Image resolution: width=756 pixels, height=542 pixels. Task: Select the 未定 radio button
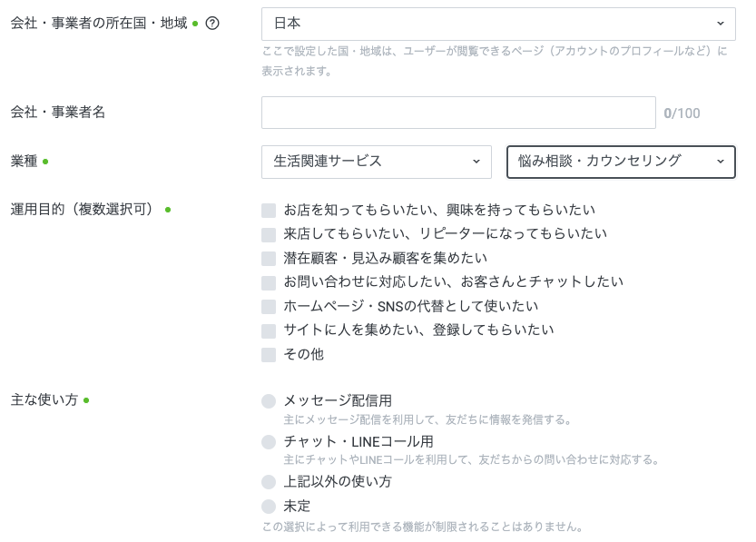pyautogui.click(x=269, y=507)
